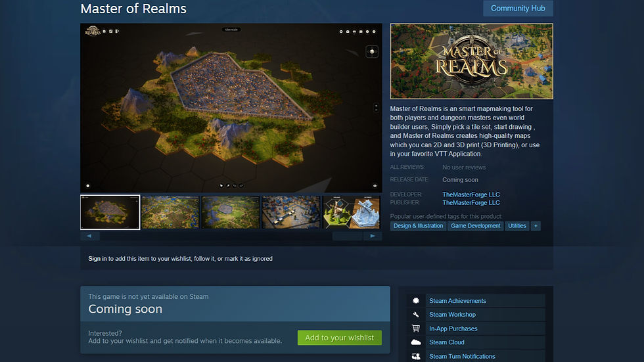Click the Steam Achievements starburst icon

[x=415, y=301]
